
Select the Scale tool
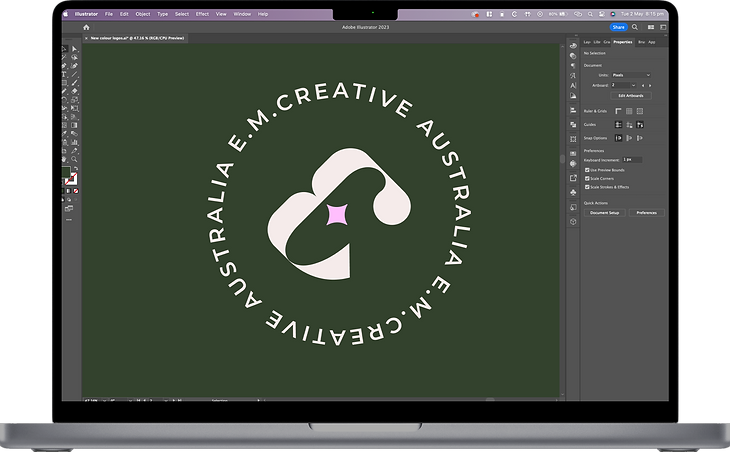point(74,99)
